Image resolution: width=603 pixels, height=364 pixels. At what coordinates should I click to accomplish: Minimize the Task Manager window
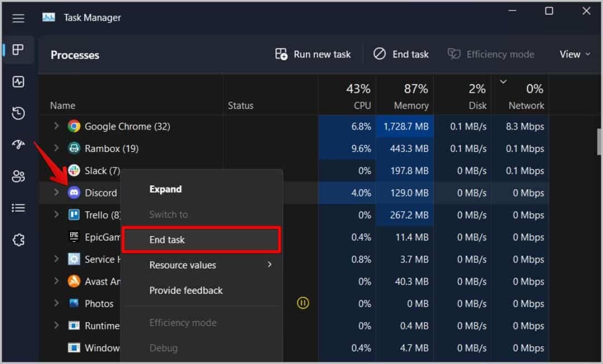512,11
